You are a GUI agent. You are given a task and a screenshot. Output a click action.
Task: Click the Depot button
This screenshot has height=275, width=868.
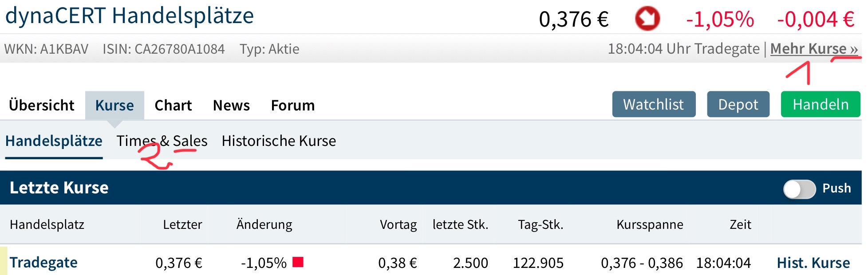coord(738,104)
